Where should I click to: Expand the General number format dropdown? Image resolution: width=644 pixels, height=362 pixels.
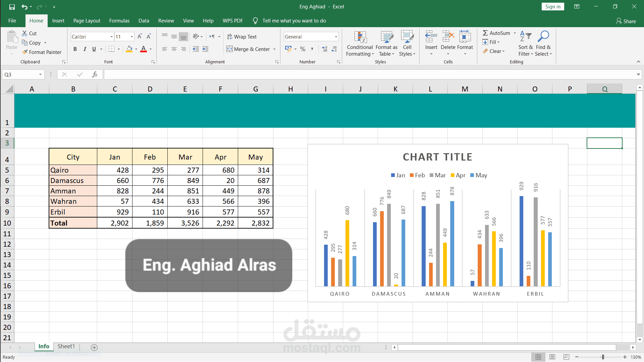click(x=336, y=37)
